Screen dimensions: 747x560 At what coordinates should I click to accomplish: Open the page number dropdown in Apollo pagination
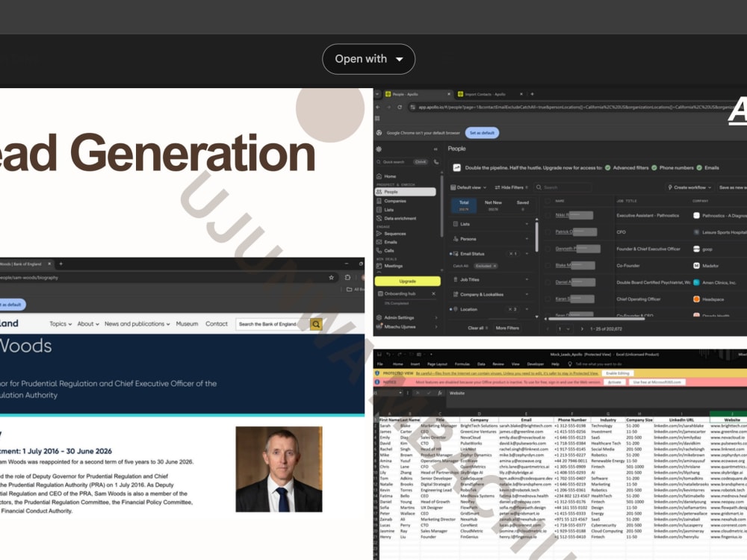pos(563,329)
